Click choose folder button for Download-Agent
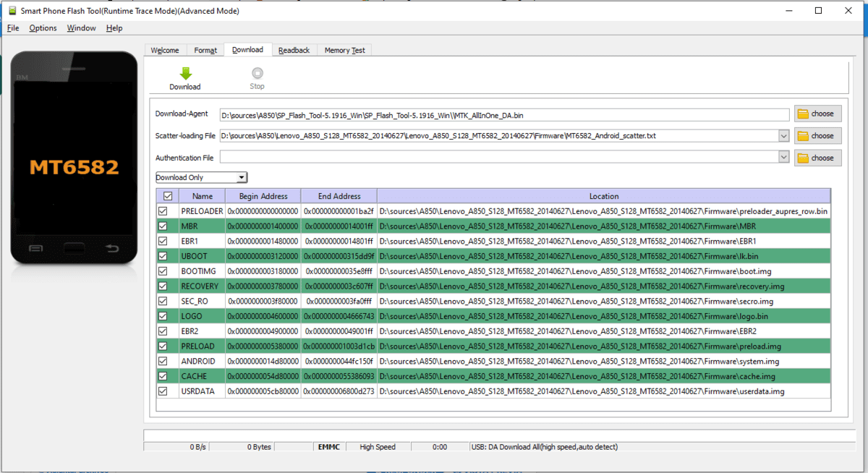This screenshot has width=868, height=473. (x=817, y=114)
